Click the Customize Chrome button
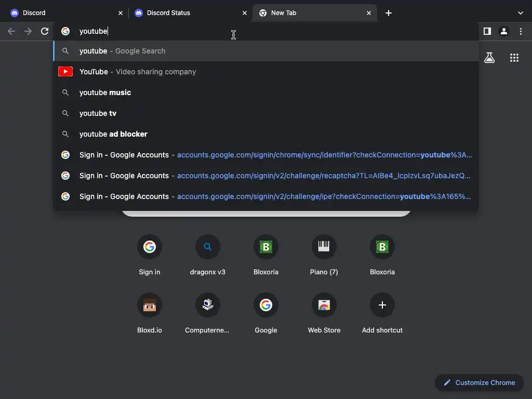Viewport: 532px width, 399px height. click(479, 383)
